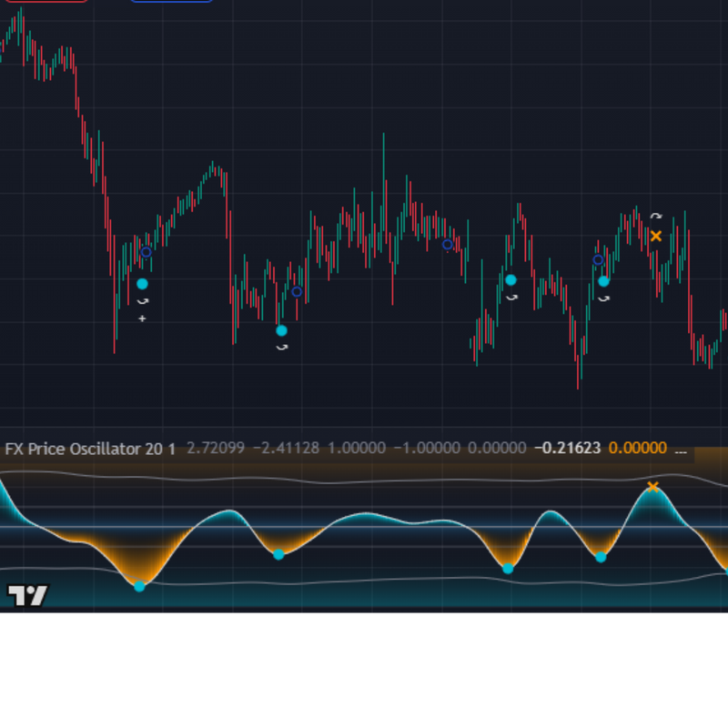The image size is (728, 728).
Task: Open the three-dots menu in the oscillator legend
Action: pos(679,449)
